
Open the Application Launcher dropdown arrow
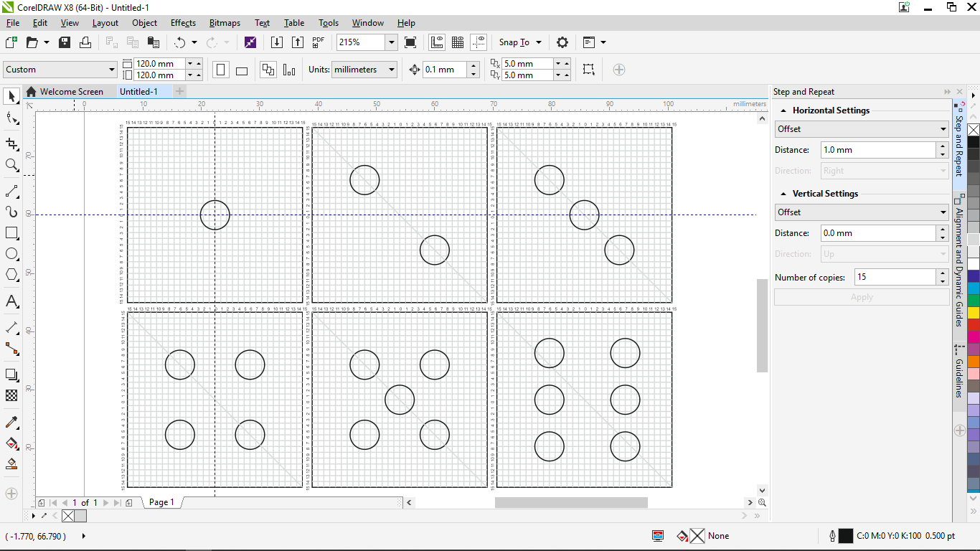tap(603, 42)
